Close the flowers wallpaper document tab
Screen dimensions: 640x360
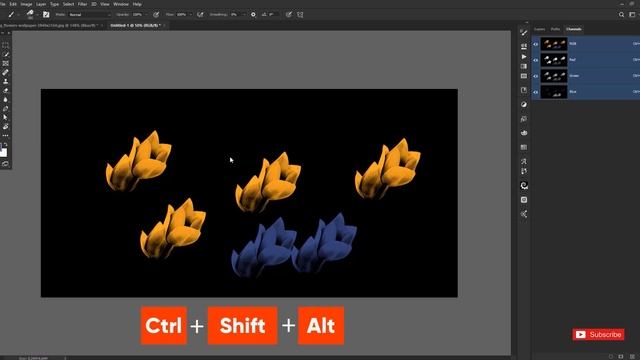[102, 25]
